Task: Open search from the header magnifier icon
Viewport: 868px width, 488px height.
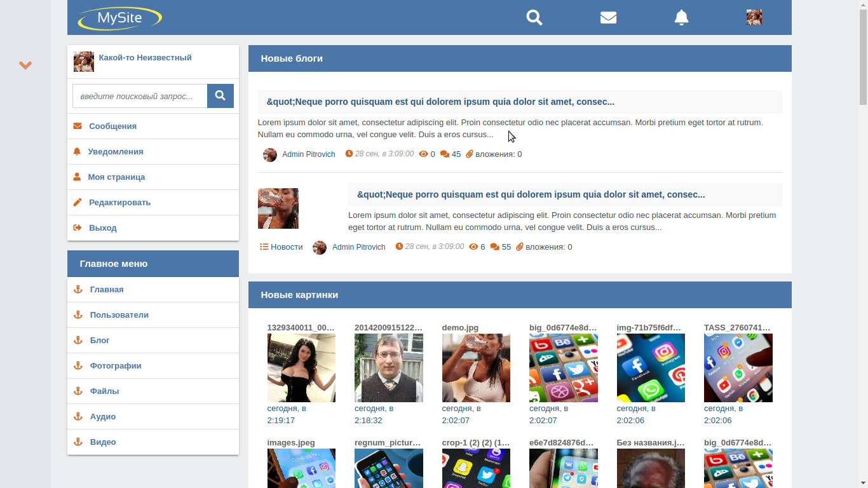Action: pyautogui.click(x=534, y=17)
